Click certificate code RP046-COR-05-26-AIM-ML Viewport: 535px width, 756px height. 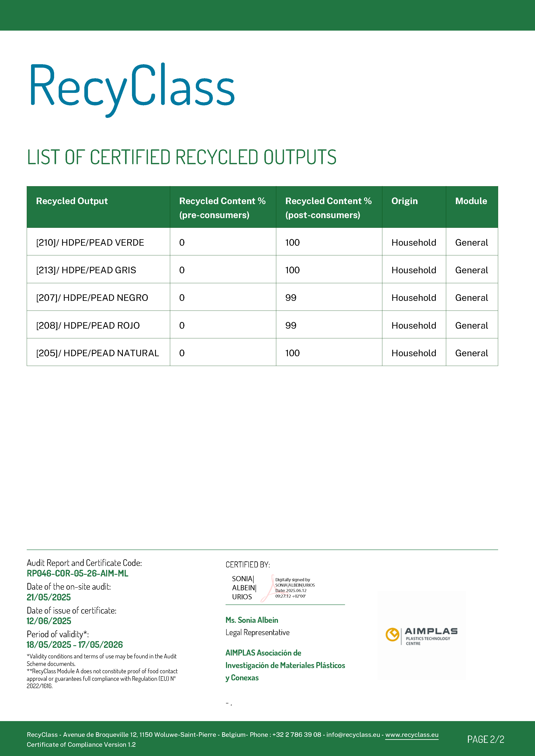point(77,573)
